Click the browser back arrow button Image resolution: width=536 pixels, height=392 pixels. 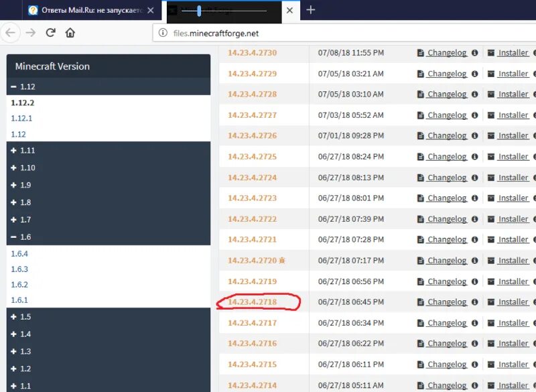[x=10, y=33]
